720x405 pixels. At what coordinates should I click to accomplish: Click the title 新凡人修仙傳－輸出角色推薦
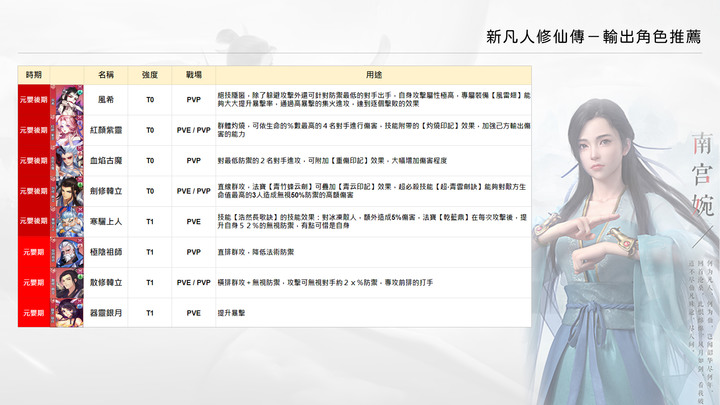(593, 37)
